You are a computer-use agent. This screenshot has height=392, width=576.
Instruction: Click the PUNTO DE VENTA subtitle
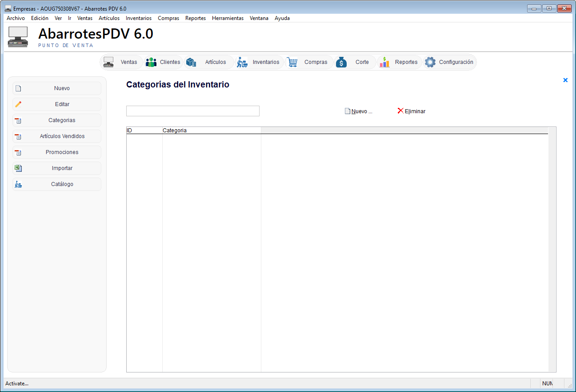pyautogui.click(x=66, y=45)
